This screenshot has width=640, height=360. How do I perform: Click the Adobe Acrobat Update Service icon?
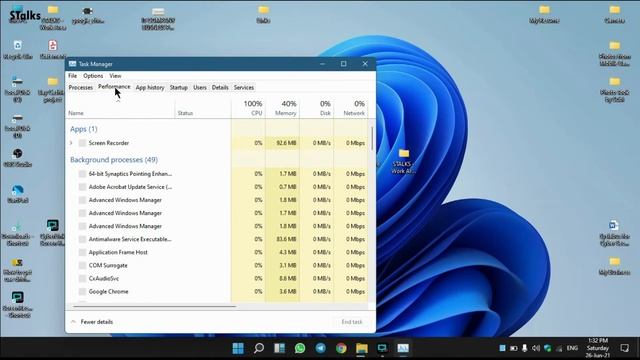[82, 187]
